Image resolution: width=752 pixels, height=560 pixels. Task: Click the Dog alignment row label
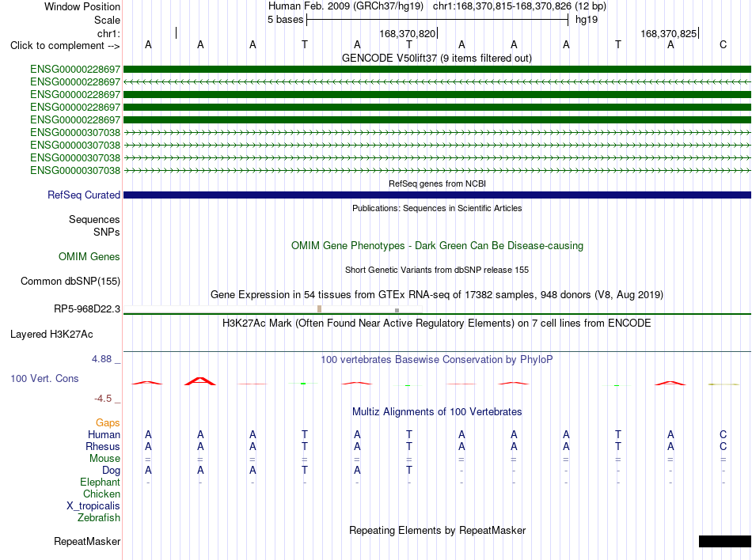pos(111,471)
